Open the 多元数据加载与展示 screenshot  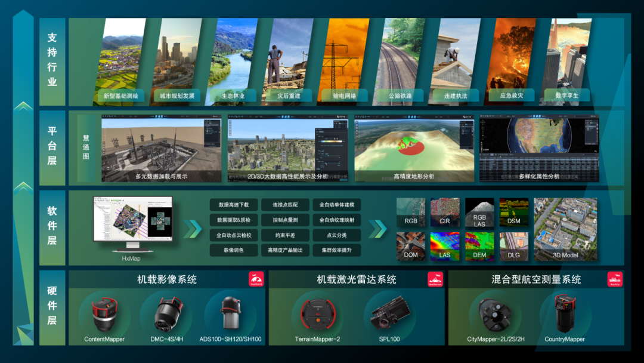tap(162, 149)
